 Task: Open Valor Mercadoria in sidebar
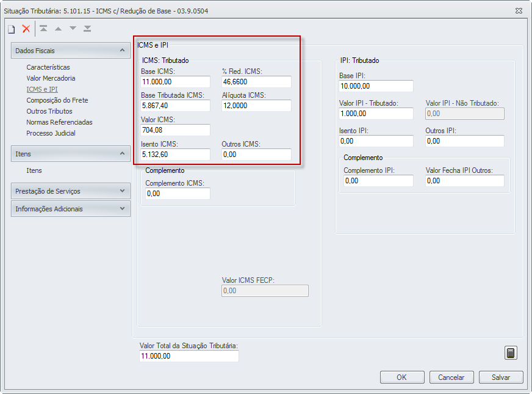tap(51, 78)
